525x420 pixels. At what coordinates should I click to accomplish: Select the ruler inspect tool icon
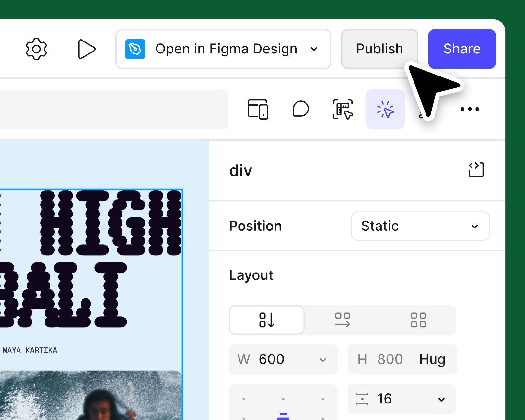[x=343, y=109]
